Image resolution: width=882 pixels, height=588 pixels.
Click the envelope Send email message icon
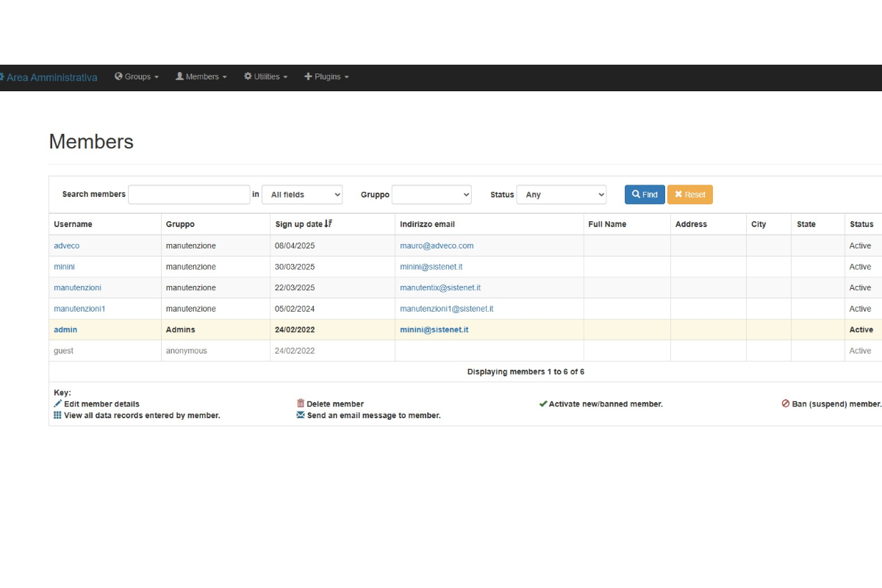(x=301, y=415)
